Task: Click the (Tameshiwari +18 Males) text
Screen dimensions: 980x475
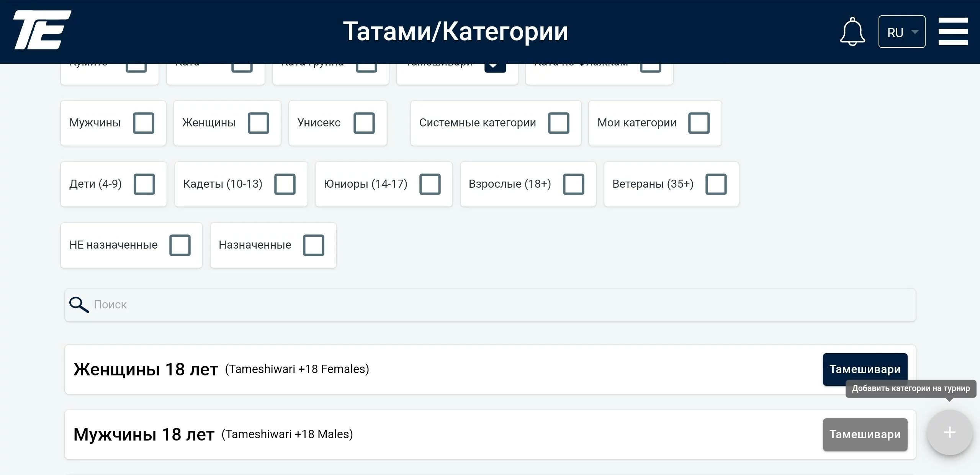Action: tap(287, 434)
